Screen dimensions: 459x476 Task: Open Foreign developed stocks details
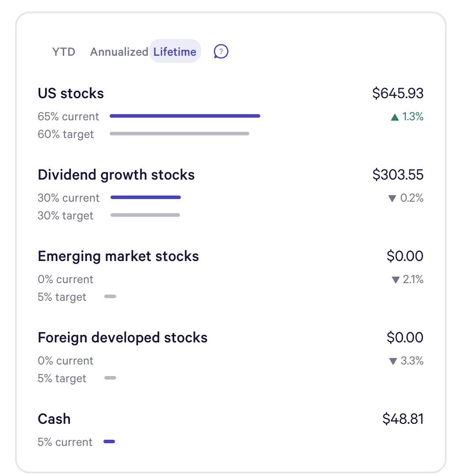[122, 338]
